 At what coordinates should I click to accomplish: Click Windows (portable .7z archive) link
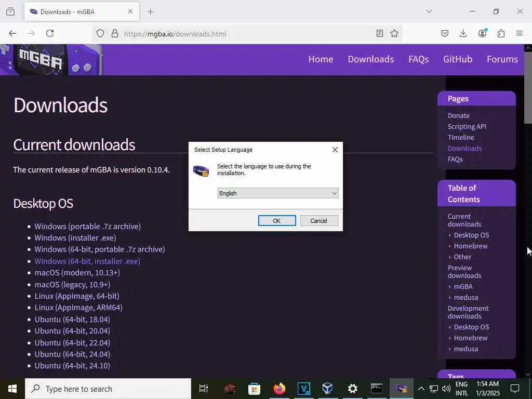pyautogui.click(x=87, y=227)
